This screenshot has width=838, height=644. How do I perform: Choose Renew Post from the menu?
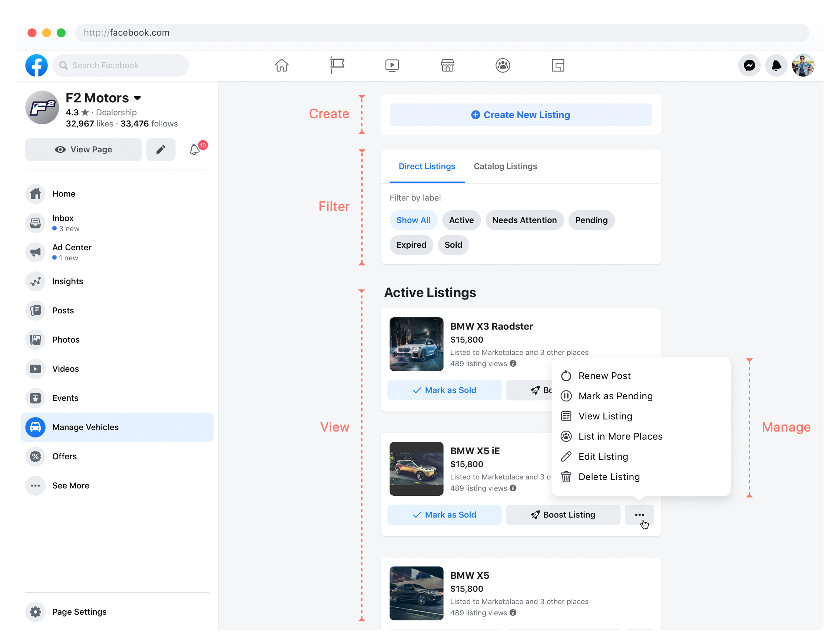pyautogui.click(x=641, y=376)
